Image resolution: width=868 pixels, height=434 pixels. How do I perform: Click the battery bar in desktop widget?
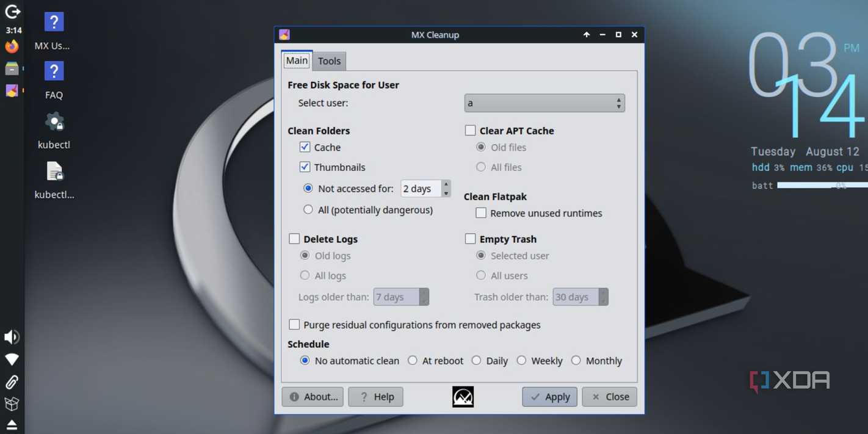[x=822, y=186]
